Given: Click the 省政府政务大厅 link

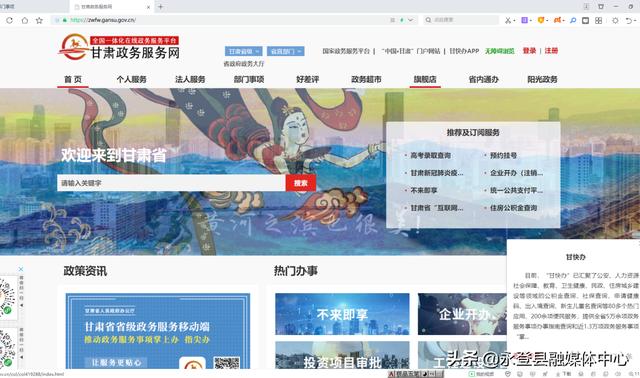Looking at the screenshot, I should coord(244,64).
